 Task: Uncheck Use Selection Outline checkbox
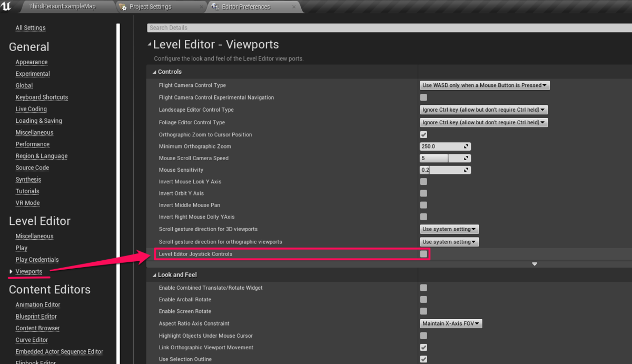point(423,359)
